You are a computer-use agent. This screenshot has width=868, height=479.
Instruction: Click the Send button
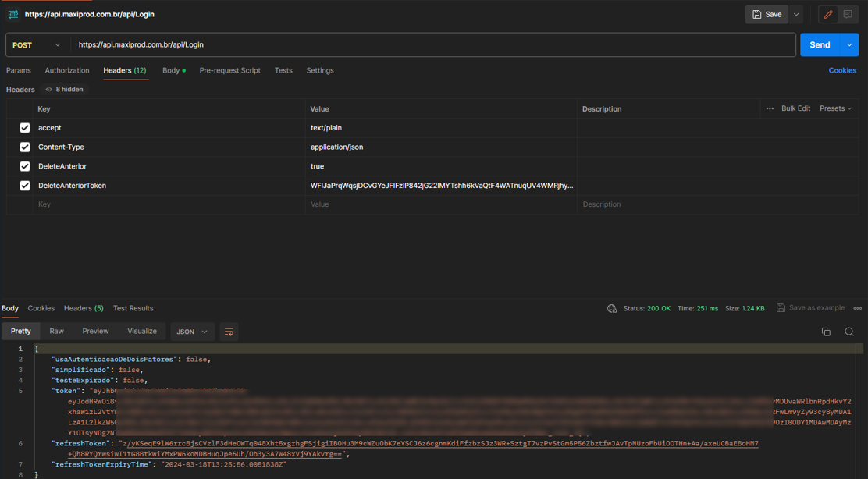click(x=820, y=45)
